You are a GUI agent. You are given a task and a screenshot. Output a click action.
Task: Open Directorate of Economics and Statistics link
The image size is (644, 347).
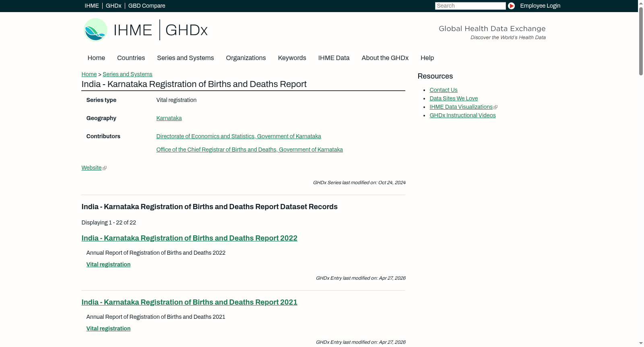pos(239,136)
